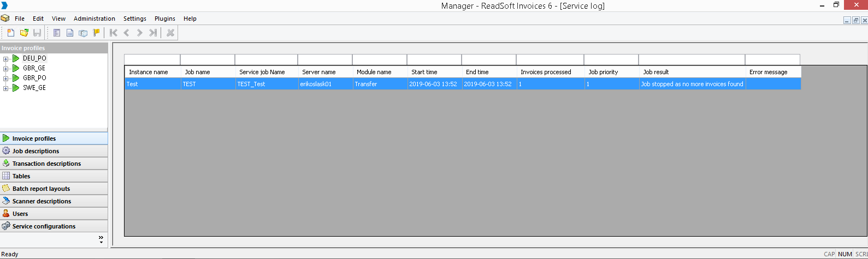Open the Settings menu
The height and width of the screenshot is (259, 868).
135,19
